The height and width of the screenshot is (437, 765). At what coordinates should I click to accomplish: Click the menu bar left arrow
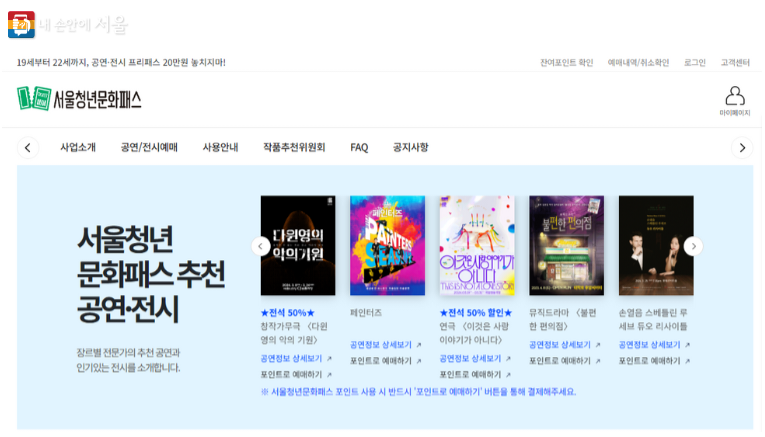(x=28, y=148)
